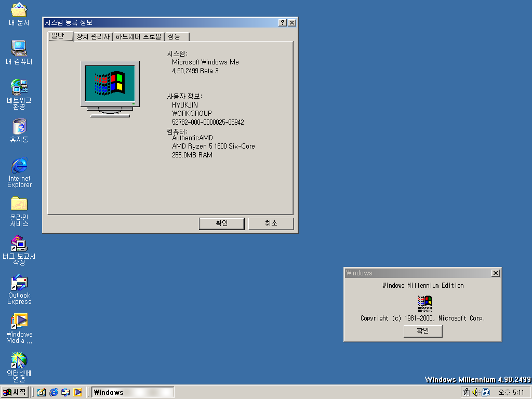Click 확인 in the system properties dialog

coord(221,223)
